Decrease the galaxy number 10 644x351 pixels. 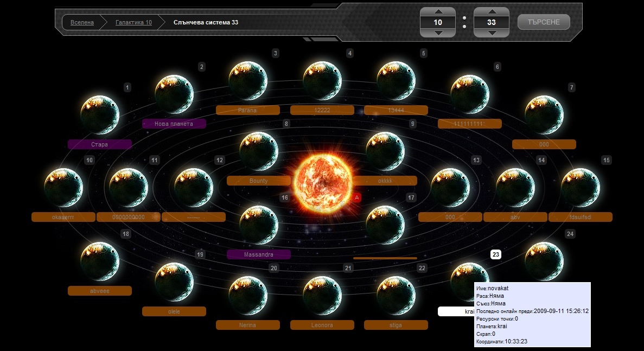coord(438,33)
